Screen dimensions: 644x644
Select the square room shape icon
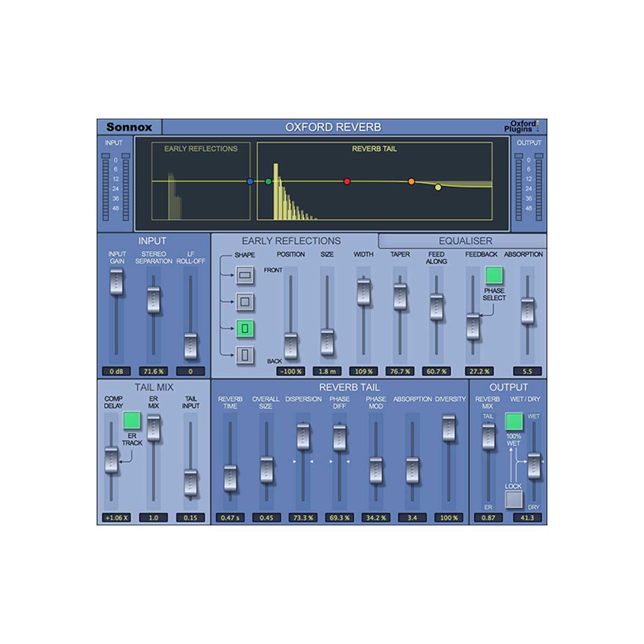tap(244, 301)
